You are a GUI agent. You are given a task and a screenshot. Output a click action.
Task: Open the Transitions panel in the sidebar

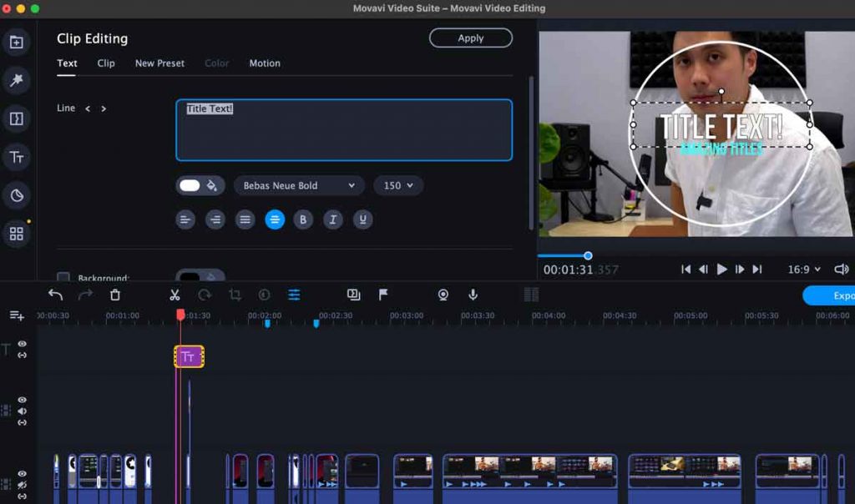pos(16,118)
